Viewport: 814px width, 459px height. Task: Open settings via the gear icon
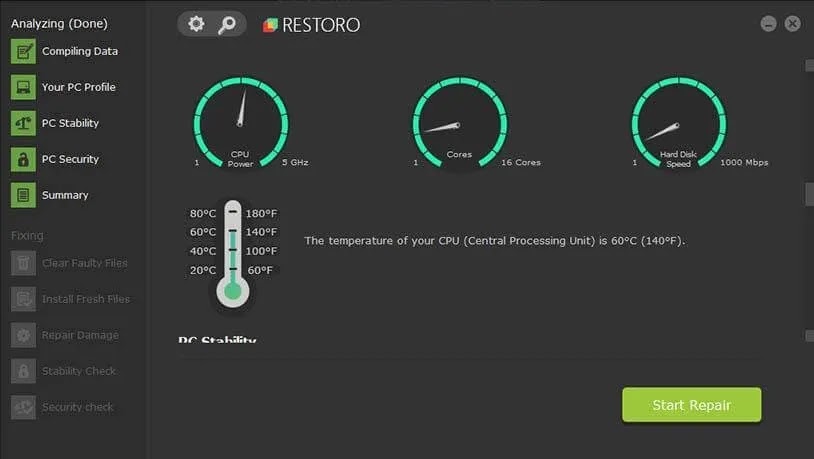195,24
